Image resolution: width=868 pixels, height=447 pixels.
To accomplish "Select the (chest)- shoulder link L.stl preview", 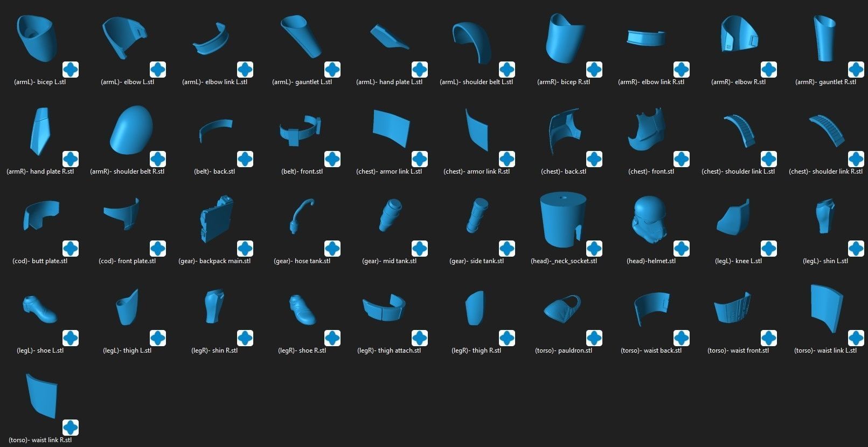I will 739,130.
